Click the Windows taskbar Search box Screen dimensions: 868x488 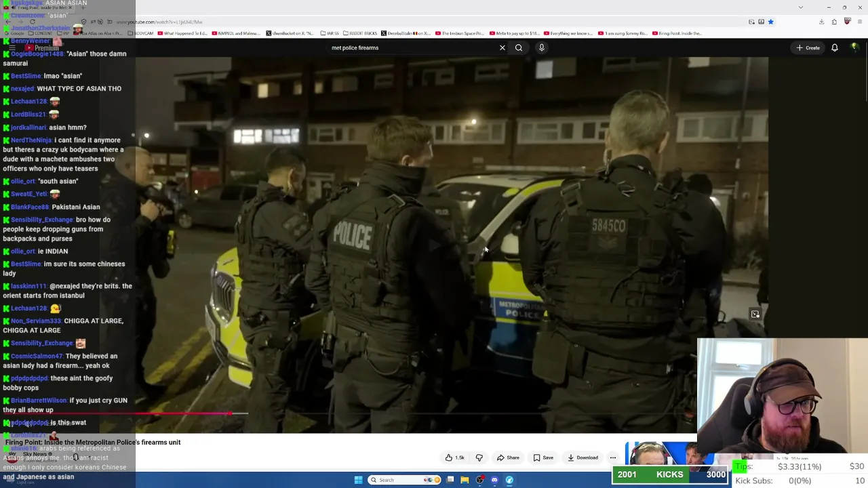[404, 480]
